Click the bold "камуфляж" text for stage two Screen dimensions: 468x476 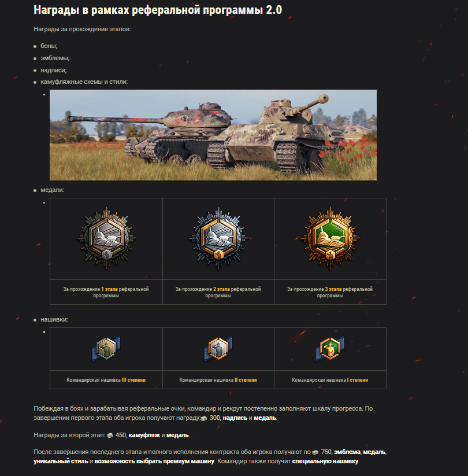(x=144, y=435)
